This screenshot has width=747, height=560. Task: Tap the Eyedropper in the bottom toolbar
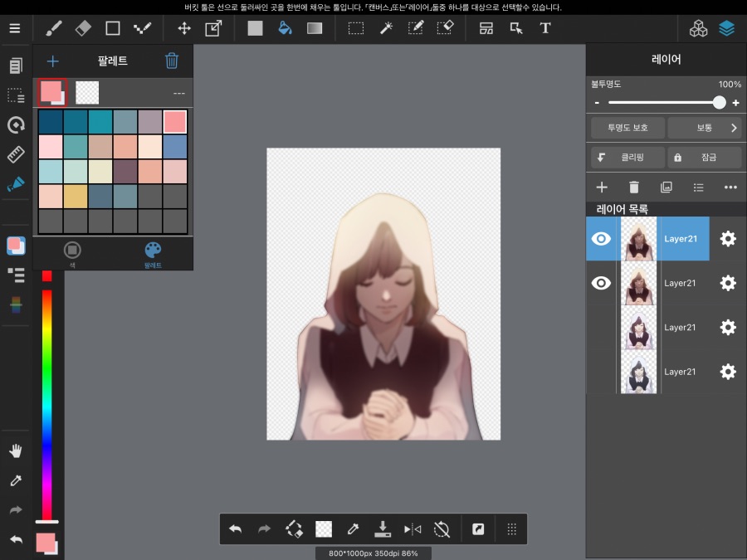[353, 528]
